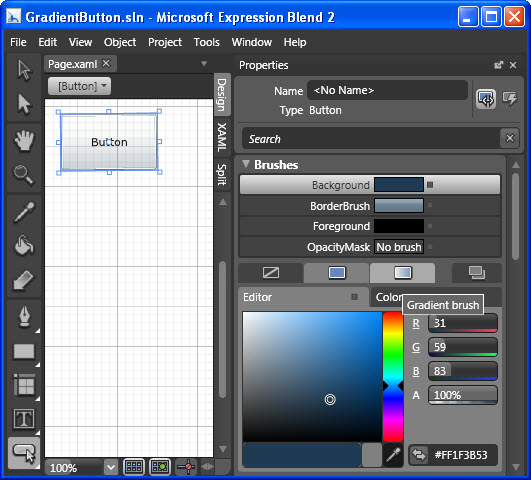531x480 pixels.
Task: Click the artboard scroll up arrow
Action: point(222,202)
